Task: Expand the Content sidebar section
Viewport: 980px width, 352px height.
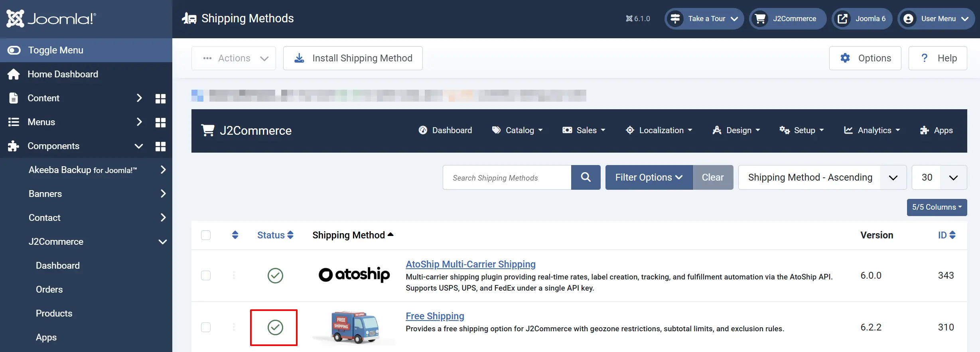Action: click(x=139, y=98)
